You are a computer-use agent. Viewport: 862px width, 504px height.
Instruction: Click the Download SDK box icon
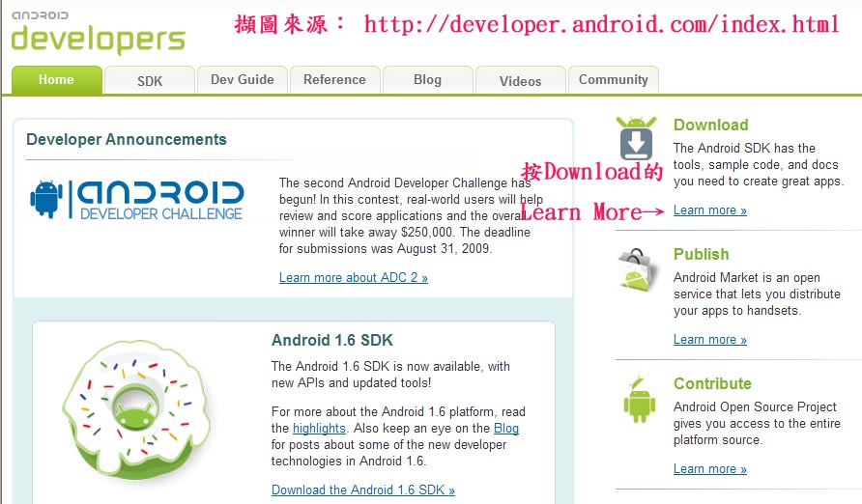pyautogui.click(x=636, y=138)
